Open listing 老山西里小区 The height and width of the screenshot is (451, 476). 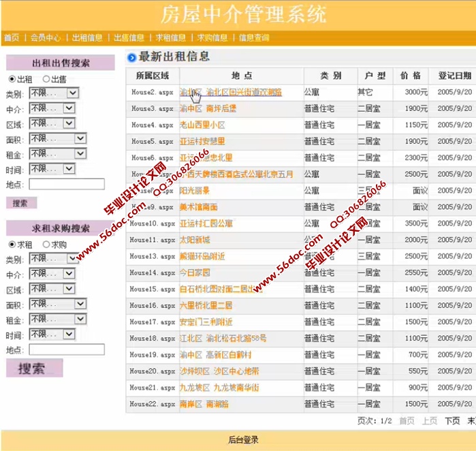click(202, 125)
